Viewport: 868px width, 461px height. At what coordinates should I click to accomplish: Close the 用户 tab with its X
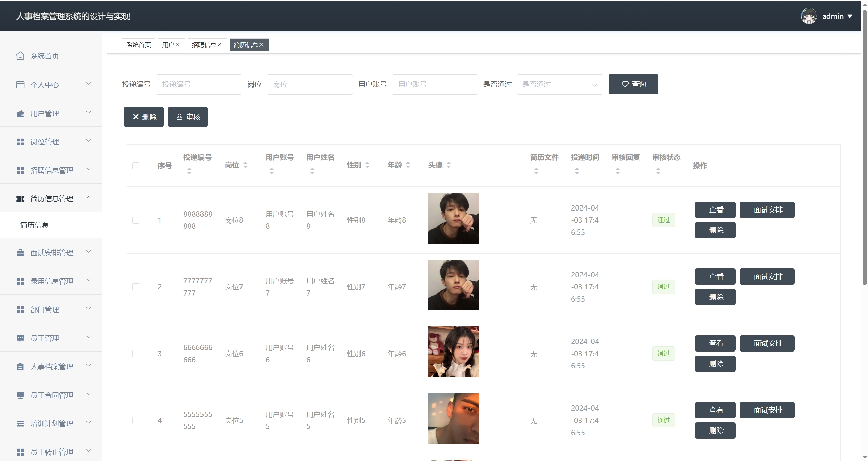(x=177, y=45)
